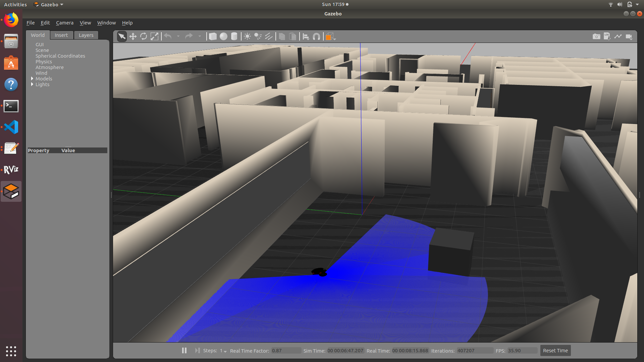644x362 pixels.
Task: Switch to the Insert tab
Action: [x=61, y=35]
